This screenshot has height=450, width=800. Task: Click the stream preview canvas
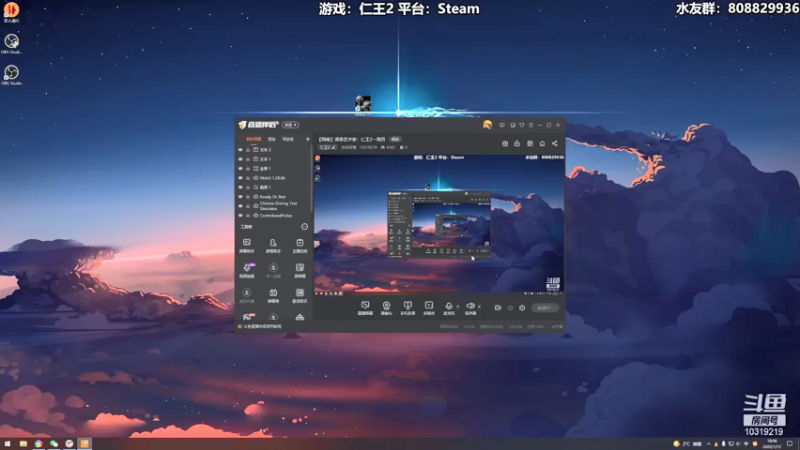click(439, 224)
